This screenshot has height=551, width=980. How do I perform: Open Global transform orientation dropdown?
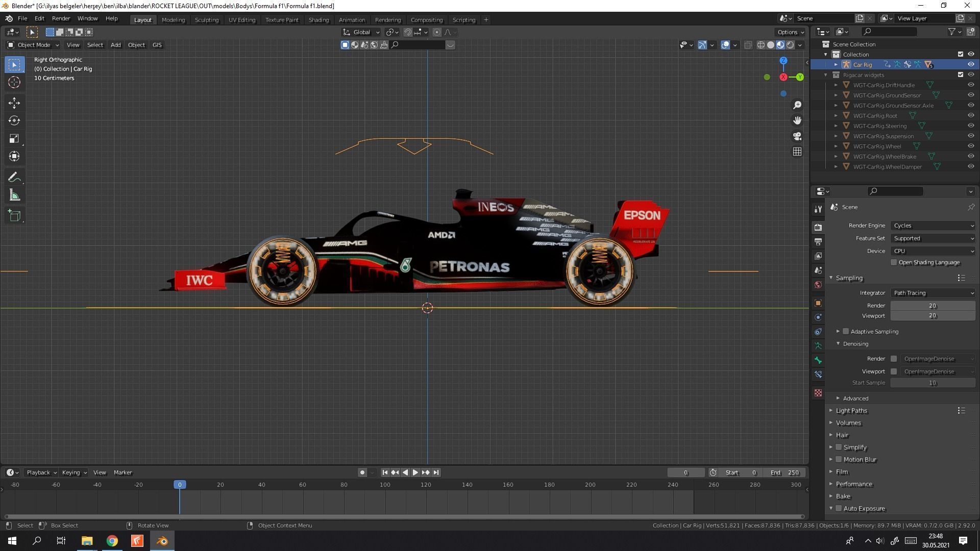(361, 32)
